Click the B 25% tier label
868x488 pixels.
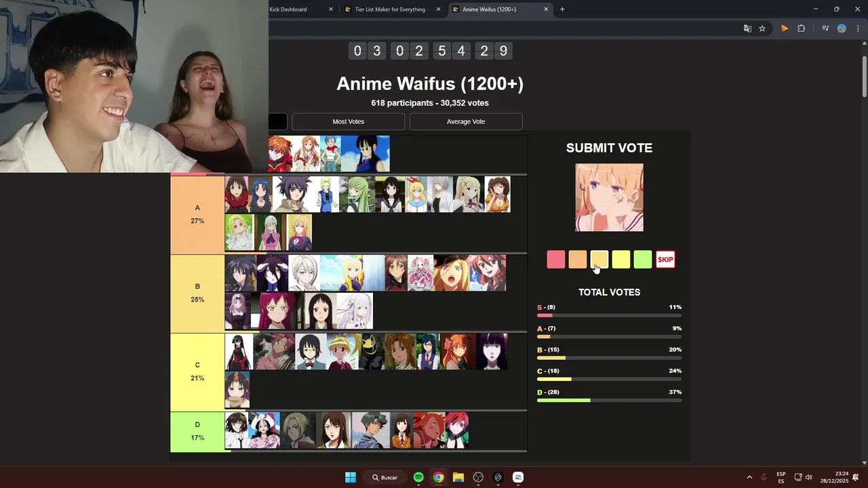pyautogui.click(x=197, y=293)
